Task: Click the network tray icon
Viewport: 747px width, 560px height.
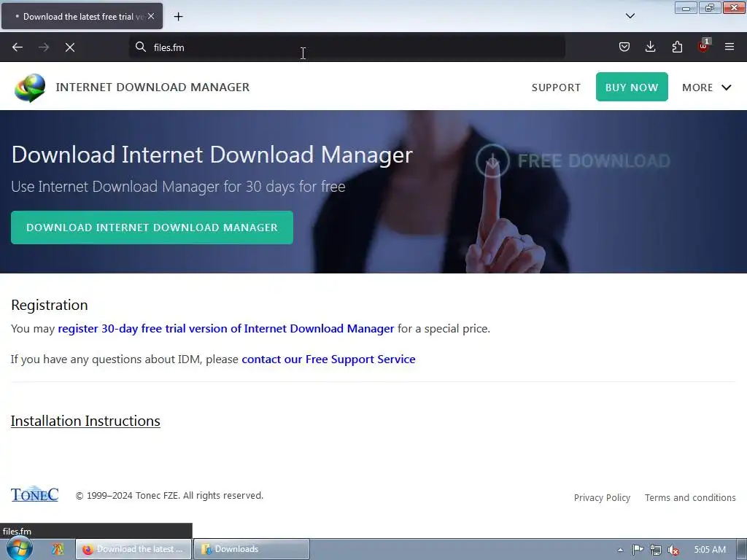Action: [656, 550]
